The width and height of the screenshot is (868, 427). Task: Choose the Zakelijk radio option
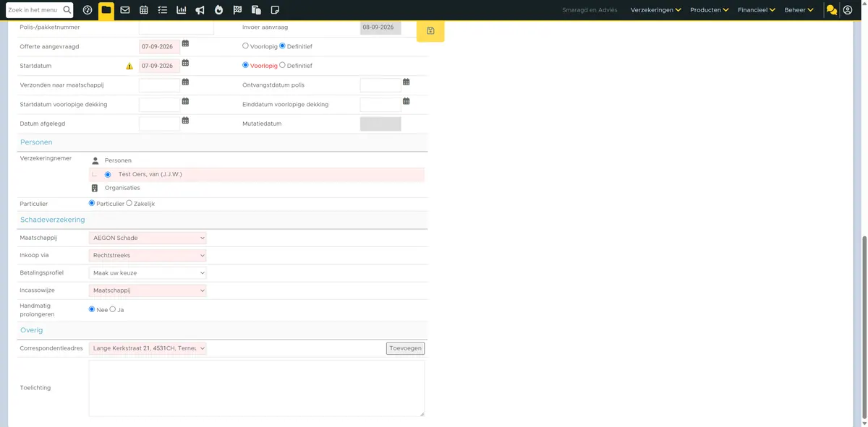tap(129, 203)
